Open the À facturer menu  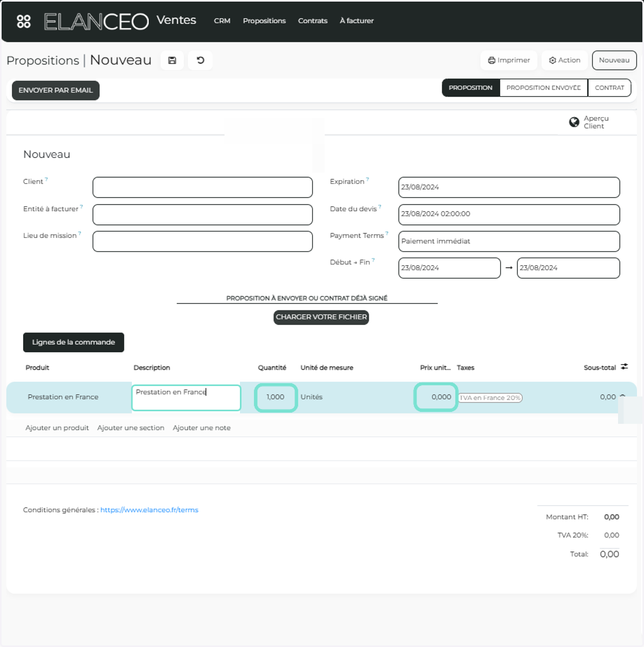point(357,21)
